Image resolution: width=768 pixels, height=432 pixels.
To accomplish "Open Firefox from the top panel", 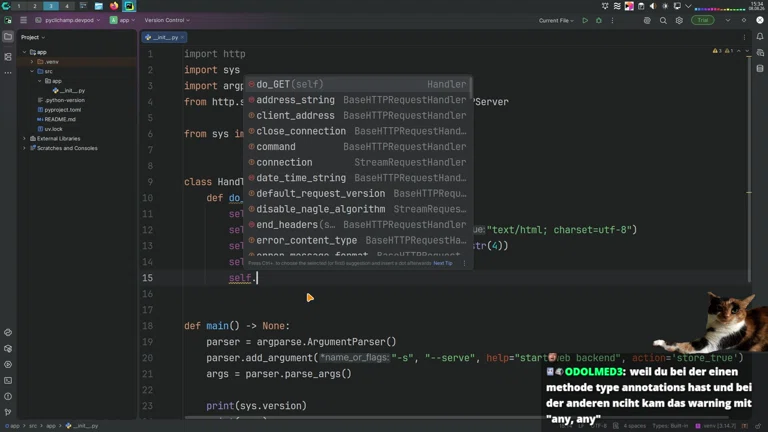I will pos(114,6).
